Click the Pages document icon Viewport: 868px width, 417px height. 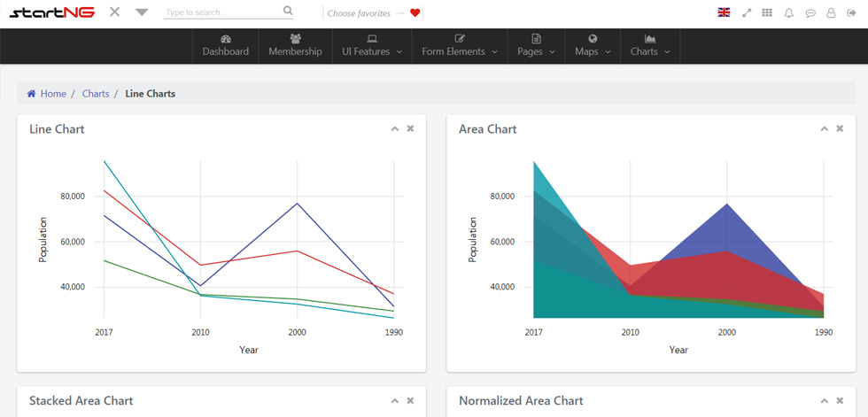(x=536, y=39)
